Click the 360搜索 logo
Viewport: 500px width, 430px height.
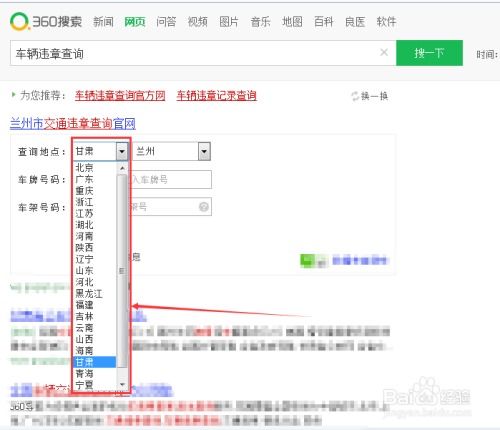coord(46,22)
